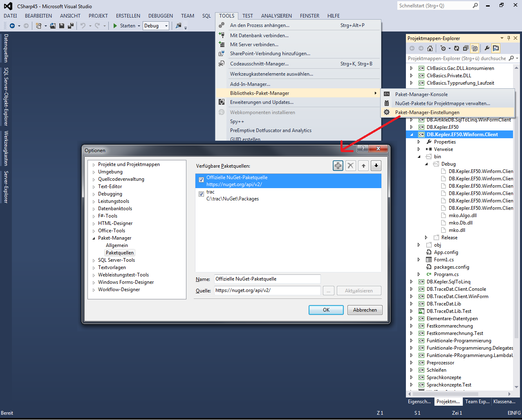Open the DATEI menu
This screenshot has height=420, width=522.
[x=10, y=16]
